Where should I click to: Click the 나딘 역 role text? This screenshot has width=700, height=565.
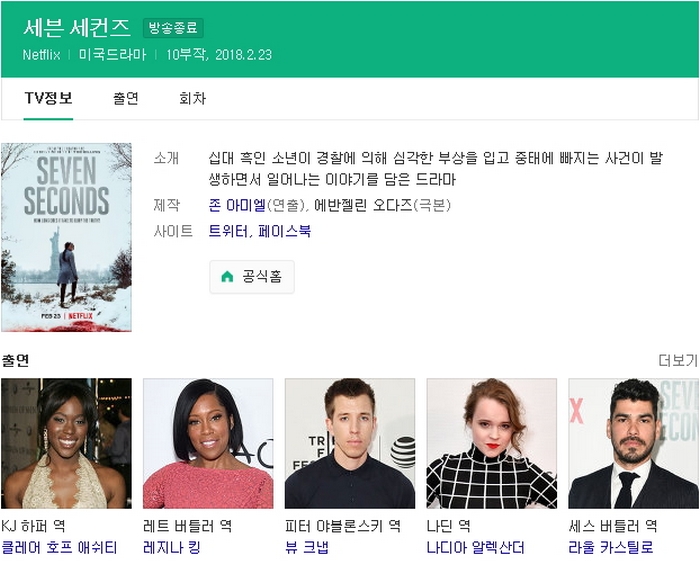point(449,526)
